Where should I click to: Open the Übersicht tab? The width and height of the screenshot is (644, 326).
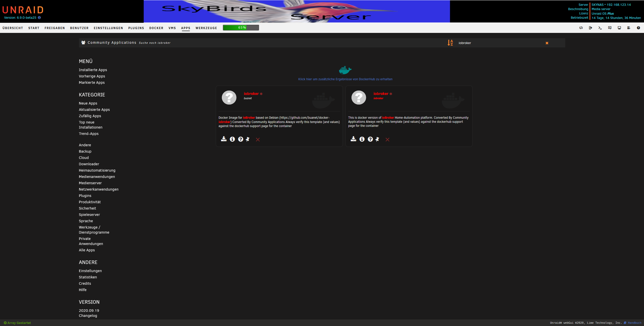point(13,28)
